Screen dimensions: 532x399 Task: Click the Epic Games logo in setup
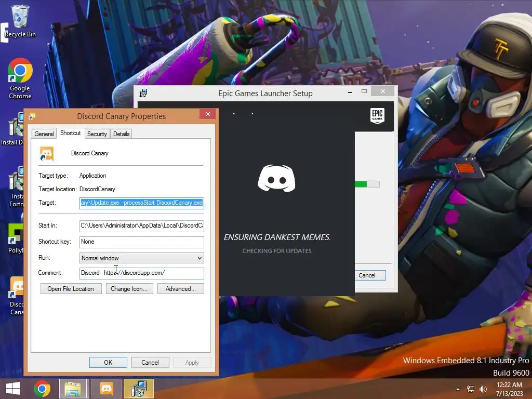click(x=377, y=116)
